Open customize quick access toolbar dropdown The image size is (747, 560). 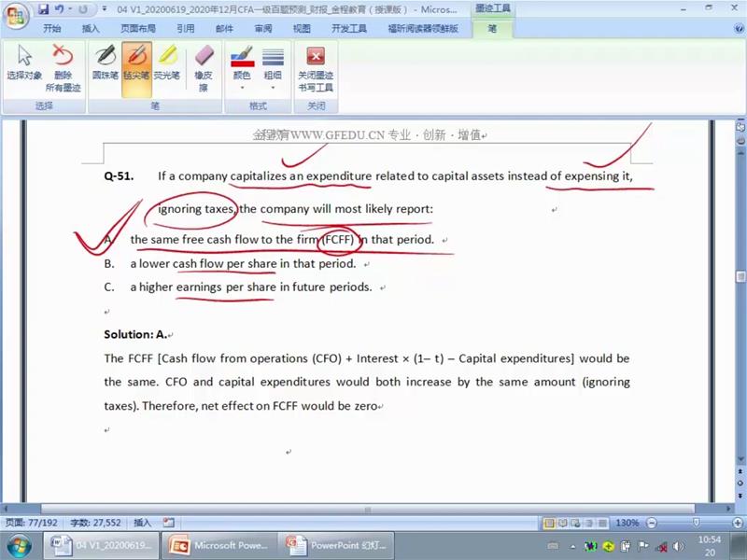point(105,9)
